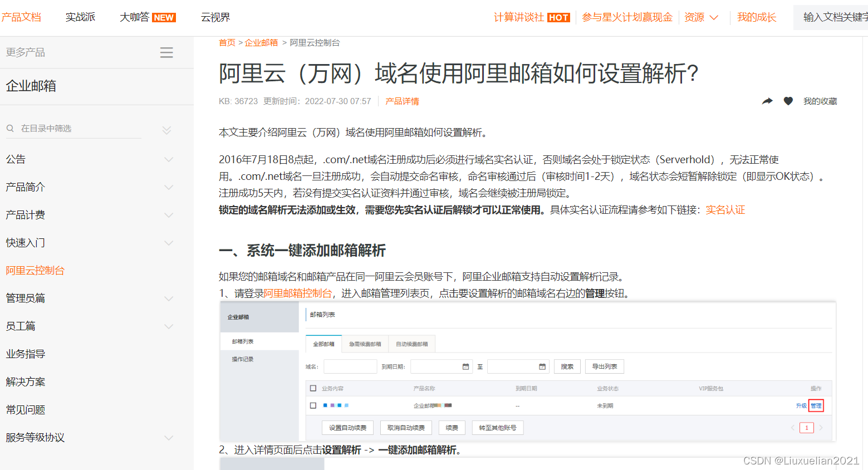The image size is (868, 470).
Task: Open the 产品详情 link
Action: [402, 101]
